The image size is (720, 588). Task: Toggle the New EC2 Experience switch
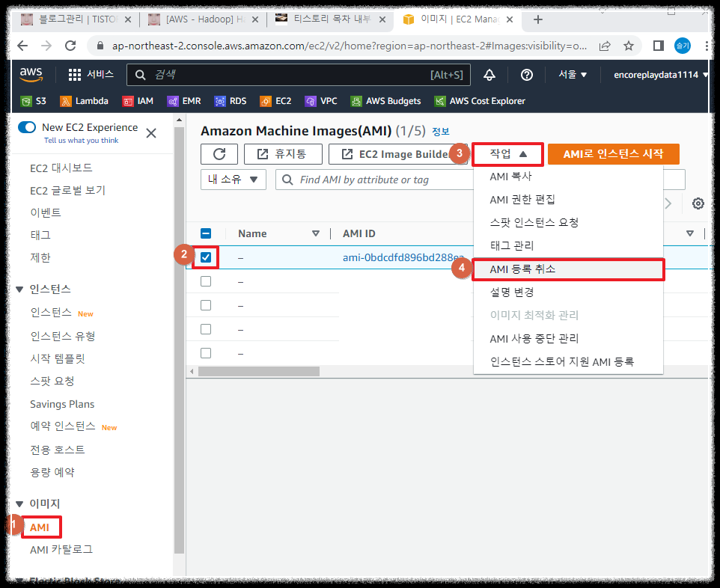pyautogui.click(x=27, y=127)
